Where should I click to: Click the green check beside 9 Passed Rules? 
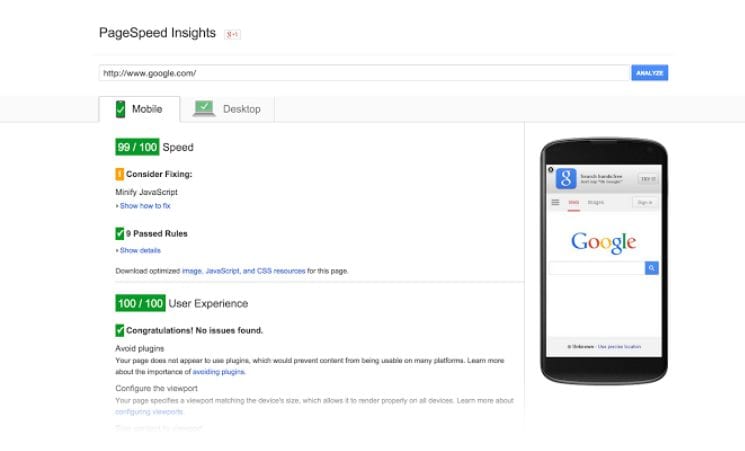120,233
